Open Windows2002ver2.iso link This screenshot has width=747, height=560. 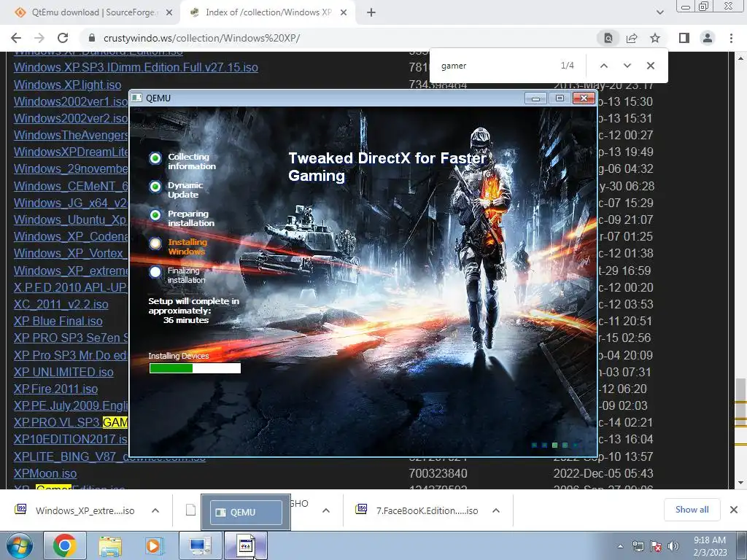coord(71,118)
